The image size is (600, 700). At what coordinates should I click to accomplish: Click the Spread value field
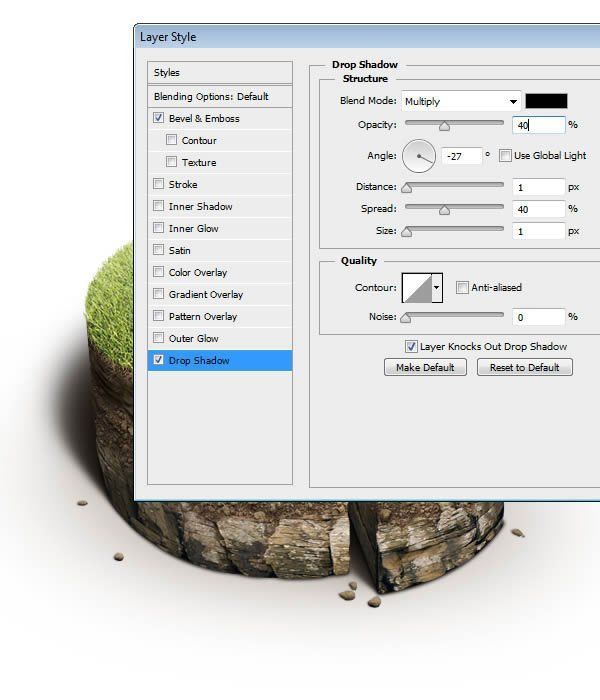point(538,209)
